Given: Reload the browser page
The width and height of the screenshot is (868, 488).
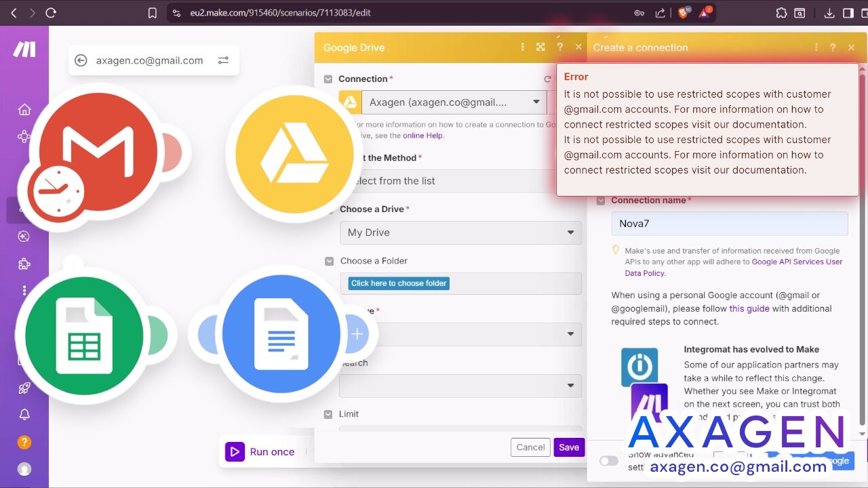Looking at the screenshot, I should [51, 13].
